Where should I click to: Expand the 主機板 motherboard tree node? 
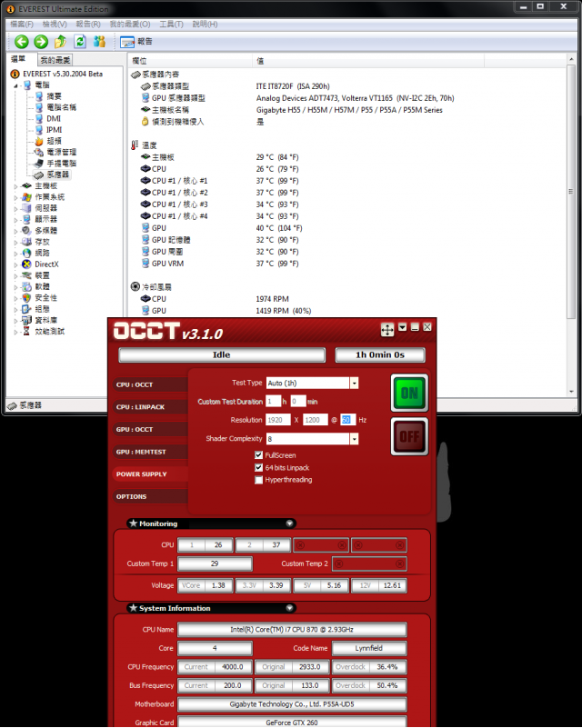click(x=15, y=186)
